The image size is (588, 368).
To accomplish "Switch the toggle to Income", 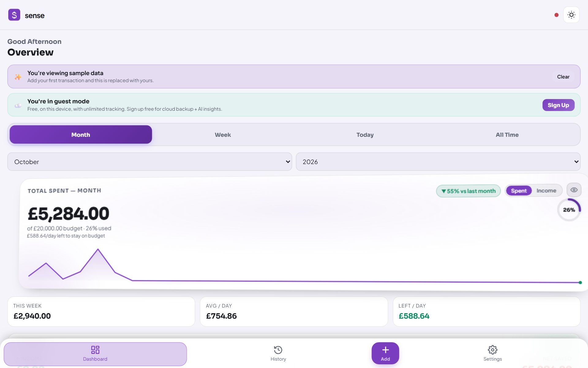I will [x=546, y=190].
